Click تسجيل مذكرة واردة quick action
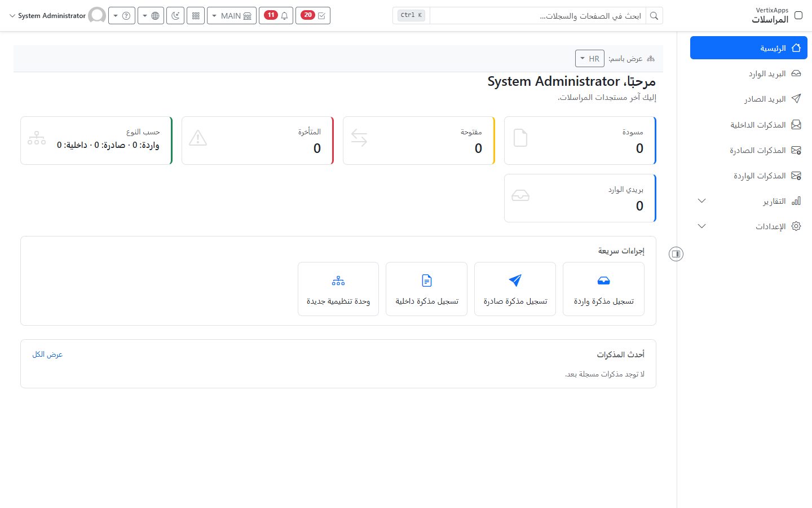The height and width of the screenshot is (508, 812). tap(603, 289)
